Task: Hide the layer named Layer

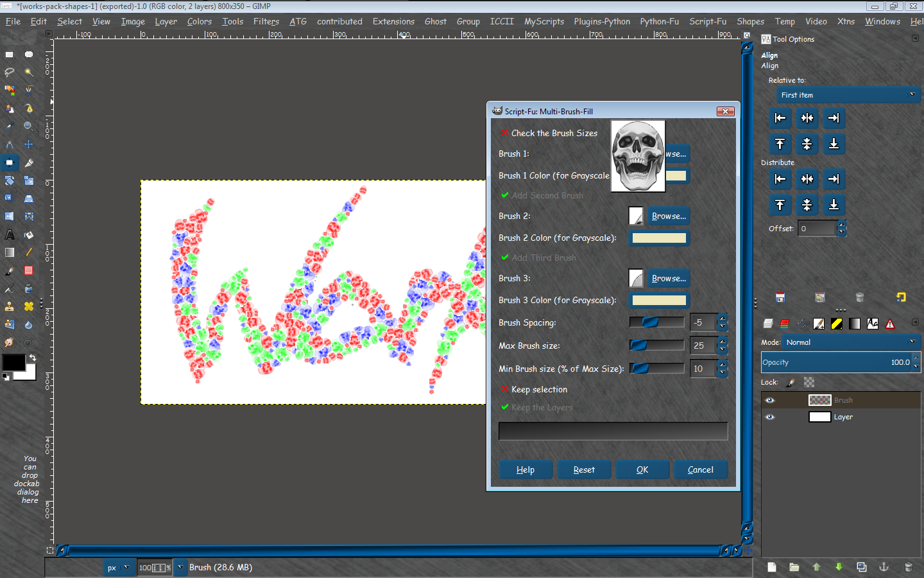Action: tap(770, 417)
